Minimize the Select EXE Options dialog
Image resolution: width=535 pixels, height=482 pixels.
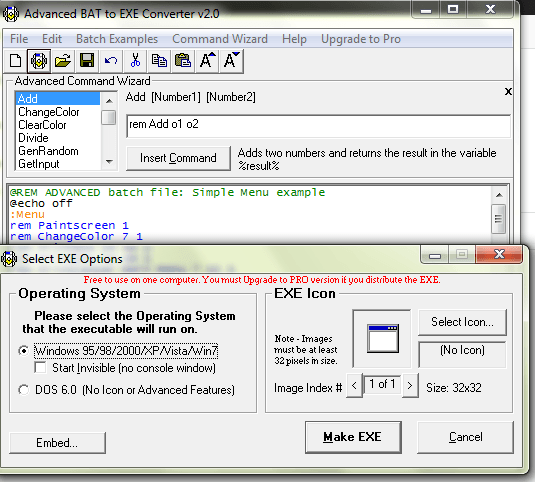435,254
